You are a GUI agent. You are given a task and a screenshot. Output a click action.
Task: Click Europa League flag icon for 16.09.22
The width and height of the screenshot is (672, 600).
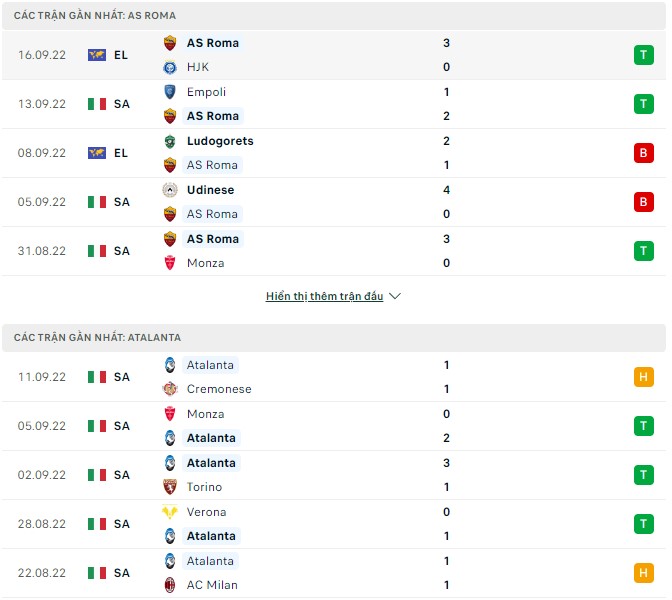pos(97,55)
